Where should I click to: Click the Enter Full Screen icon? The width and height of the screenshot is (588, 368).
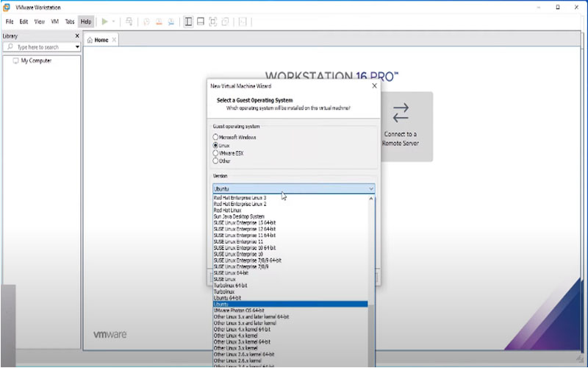point(212,22)
